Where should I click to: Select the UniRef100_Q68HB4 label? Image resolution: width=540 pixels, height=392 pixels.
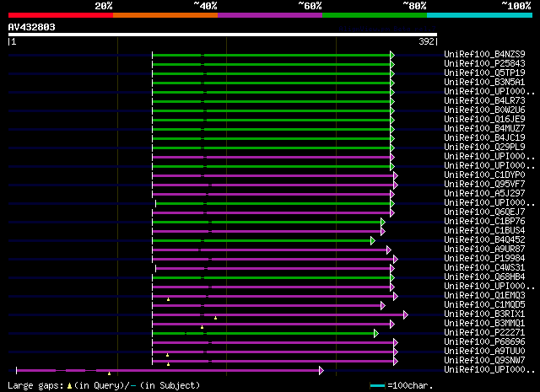pyautogui.click(x=484, y=277)
